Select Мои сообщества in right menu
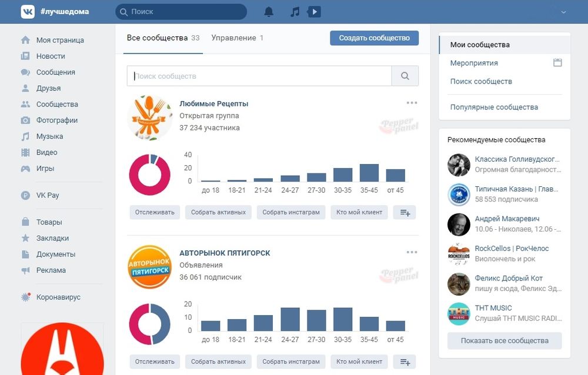The image size is (588, 375). pos(505,45)
